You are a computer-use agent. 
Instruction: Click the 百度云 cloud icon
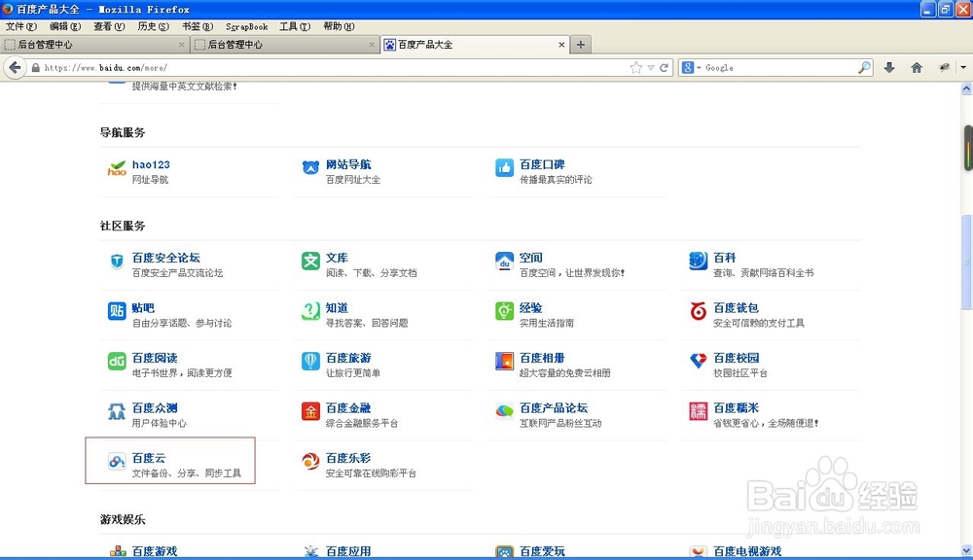coord(117,462)
